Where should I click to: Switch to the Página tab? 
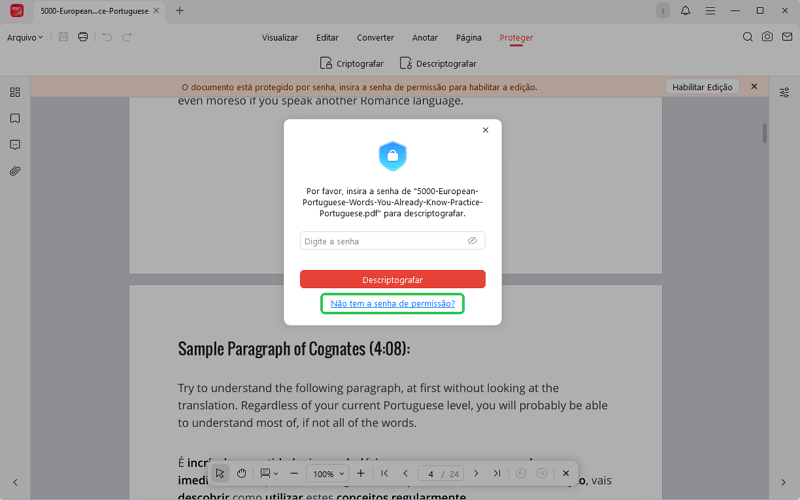[468, 38]
